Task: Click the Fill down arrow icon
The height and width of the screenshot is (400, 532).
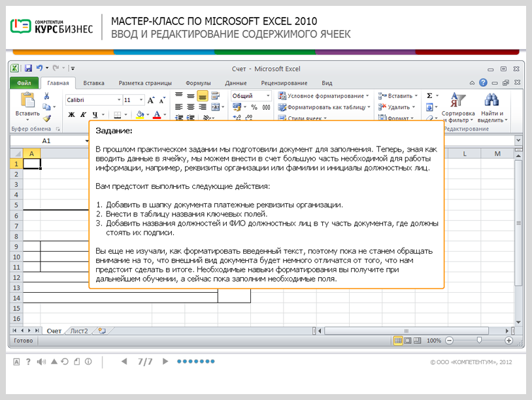Action: point(429,107)
